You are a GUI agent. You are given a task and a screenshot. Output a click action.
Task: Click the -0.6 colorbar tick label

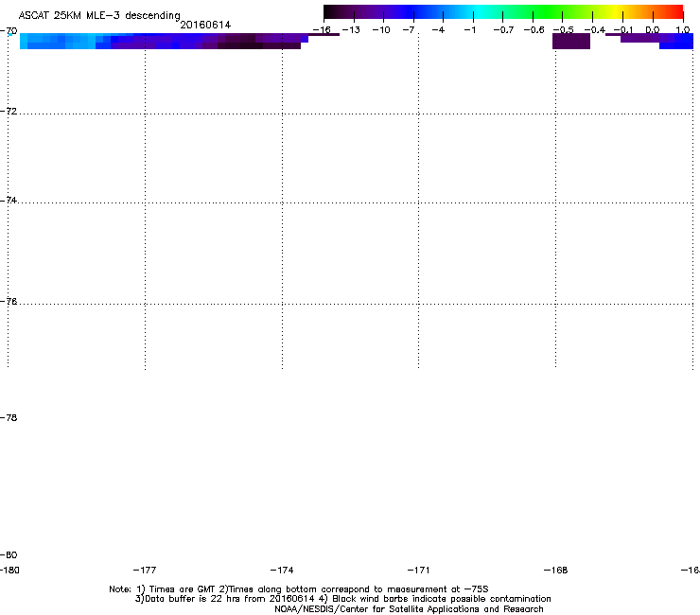click(x=534, y=30)
